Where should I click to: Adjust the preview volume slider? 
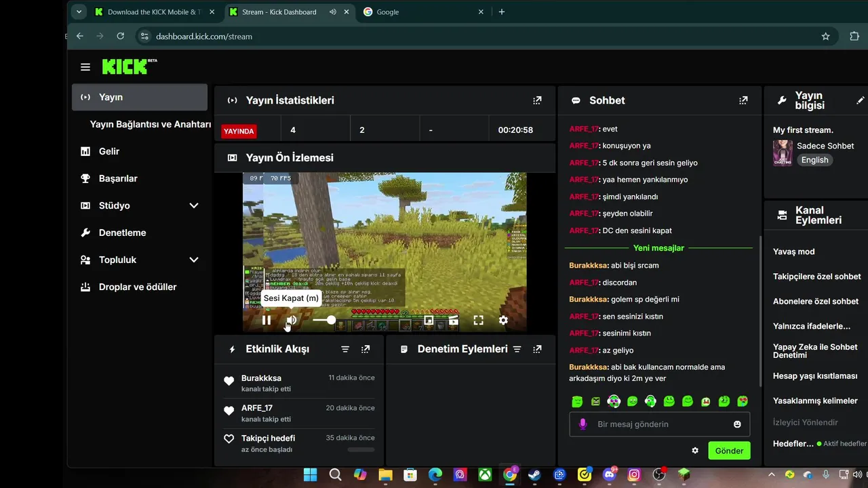pyautogui.click(x=323, y=320)
